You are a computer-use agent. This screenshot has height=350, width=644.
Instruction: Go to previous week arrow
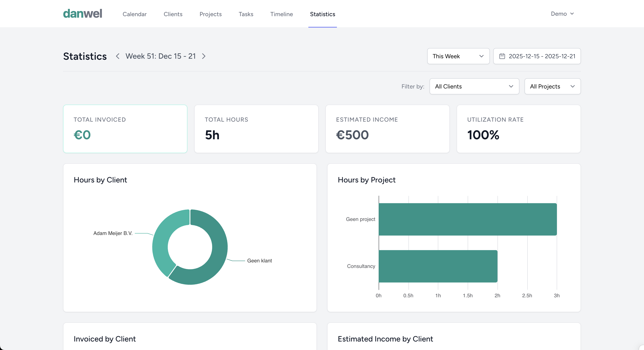[118, 56]
